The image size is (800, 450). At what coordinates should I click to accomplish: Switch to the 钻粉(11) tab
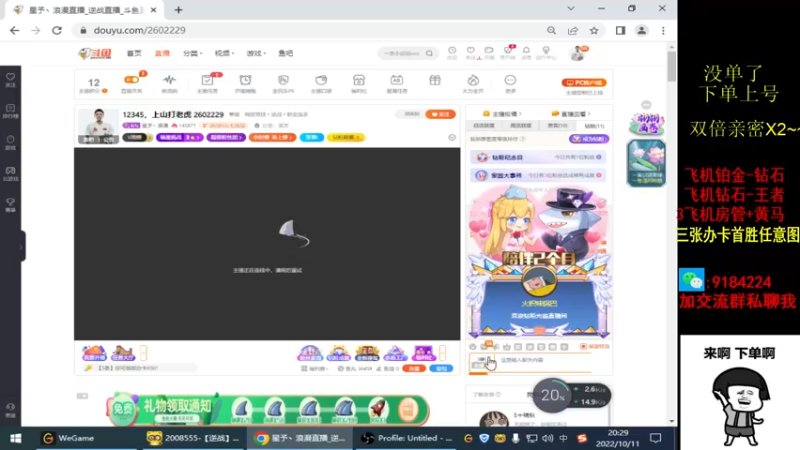[x=594, y=126]
